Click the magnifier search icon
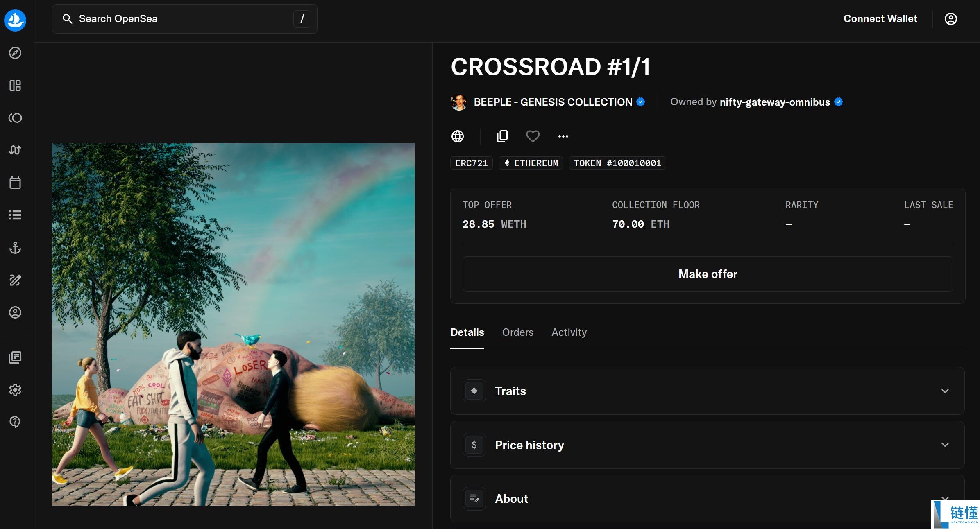 pos(67,19)
